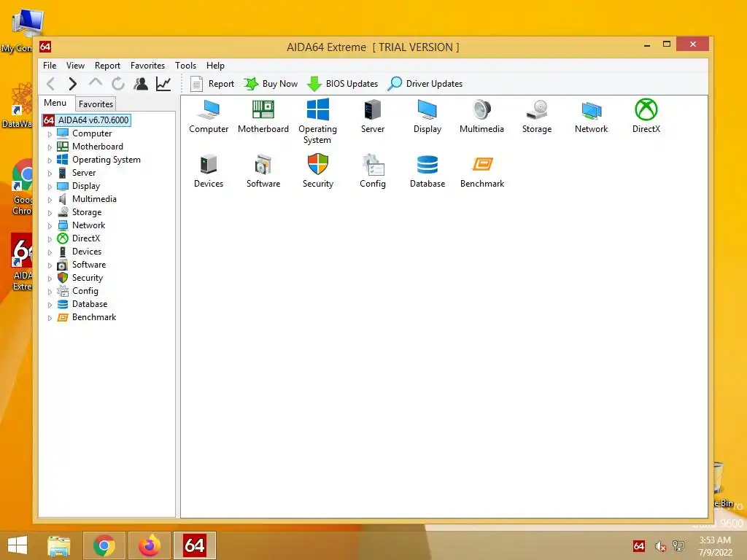Switch to the Menu tab in sidebar
This screenshot has height=560, width=747.
(55, 103)
